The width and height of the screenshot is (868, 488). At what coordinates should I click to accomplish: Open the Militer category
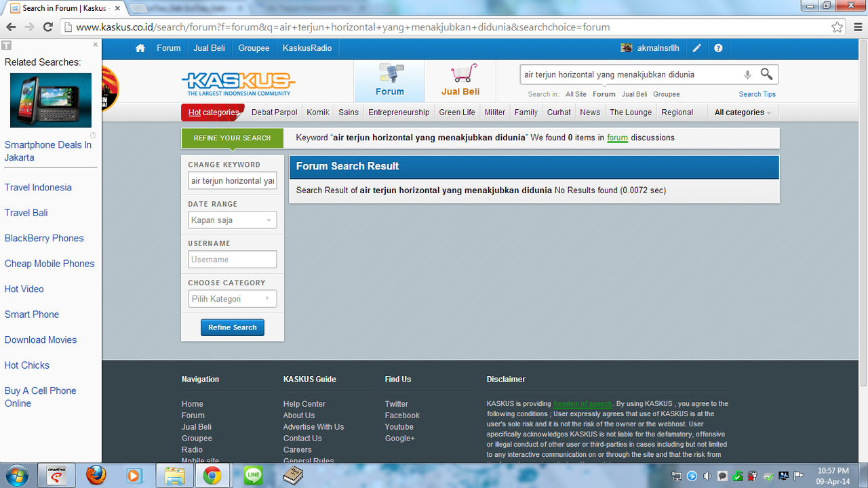point(495,113)
